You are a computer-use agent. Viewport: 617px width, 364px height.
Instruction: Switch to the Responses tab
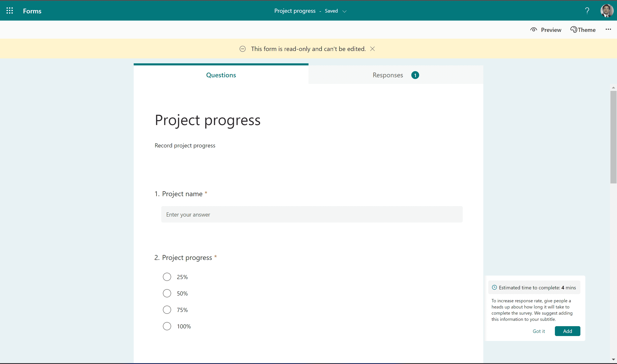[x=396, y=75]
